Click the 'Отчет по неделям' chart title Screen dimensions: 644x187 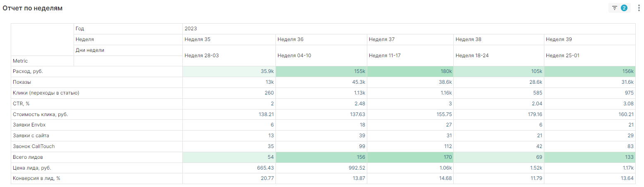coord(33,8)
